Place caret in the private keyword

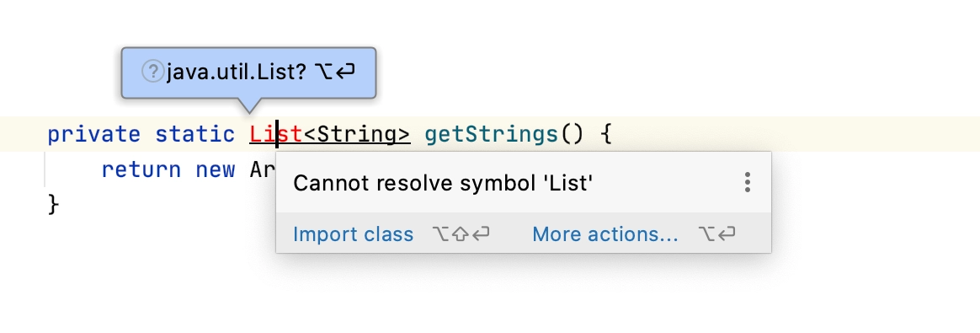click(x=94, y=135)
